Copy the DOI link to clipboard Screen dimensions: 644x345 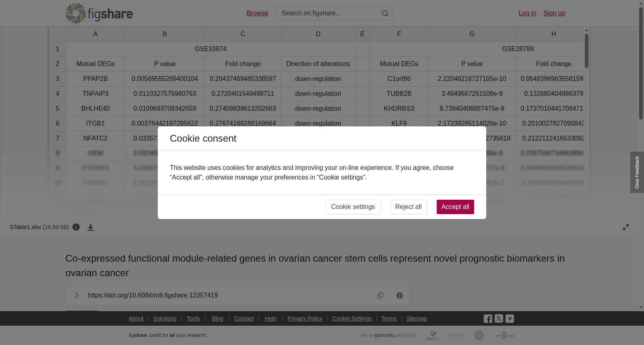[380, 295]
